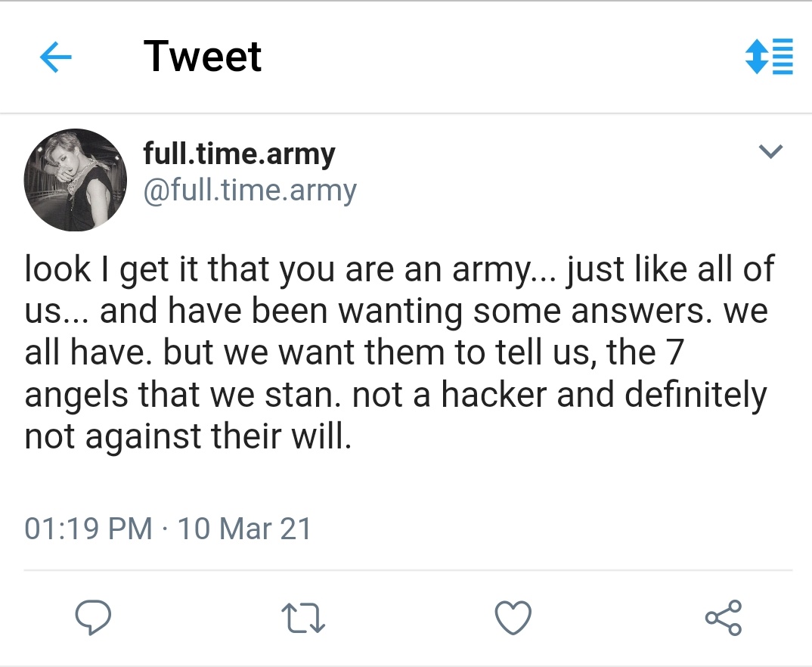Open the thread sort icon at top right
This screenshot has width=812, height=667.
tap(768, 57)
